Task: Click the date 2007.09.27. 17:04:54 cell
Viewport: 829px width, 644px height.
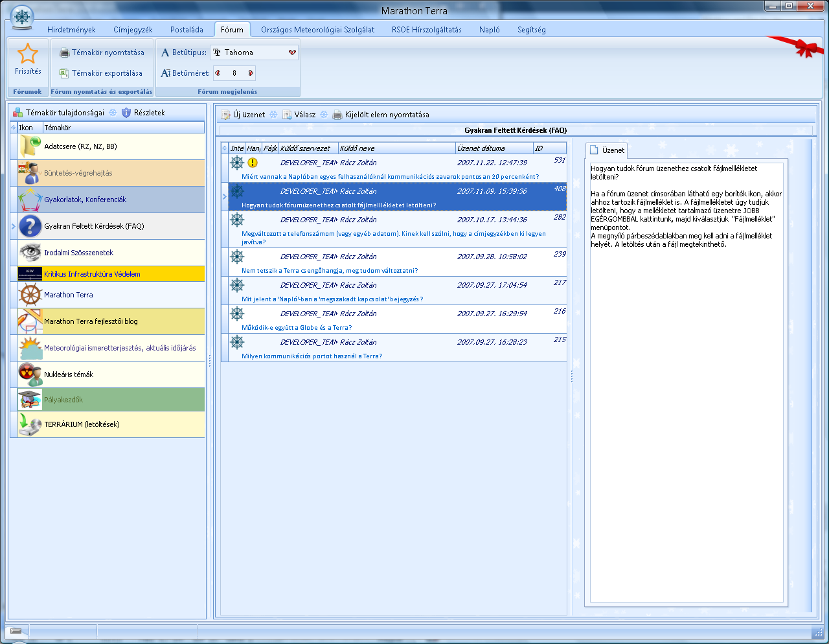Action: [492, 285]
